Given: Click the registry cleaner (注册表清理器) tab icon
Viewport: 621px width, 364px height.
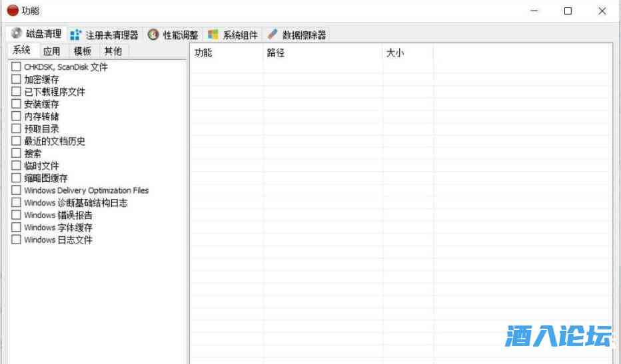Looking at the screenshot, I should coord(76,35).
